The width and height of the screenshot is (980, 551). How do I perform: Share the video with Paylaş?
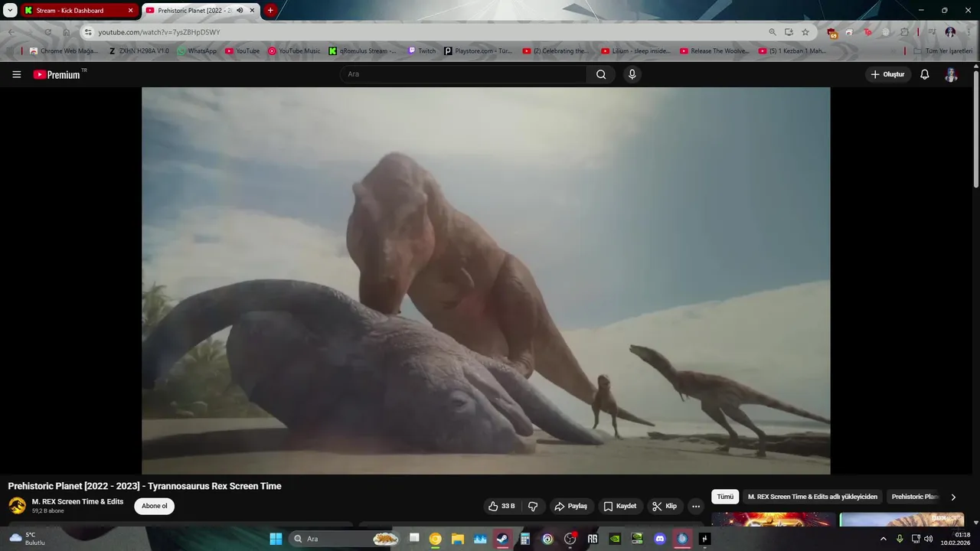click(570, 506)
